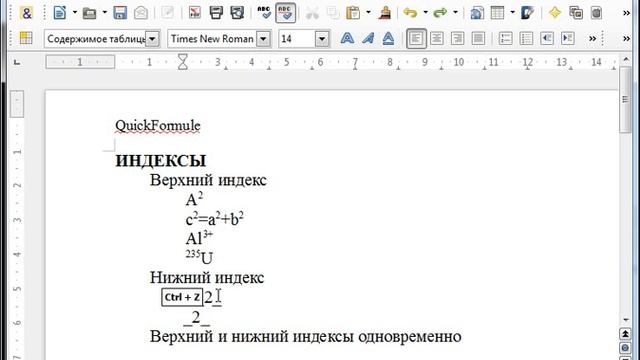Screen dimensions: 640x360
Task: Click the ampersand special character icon
Action: 26,13
